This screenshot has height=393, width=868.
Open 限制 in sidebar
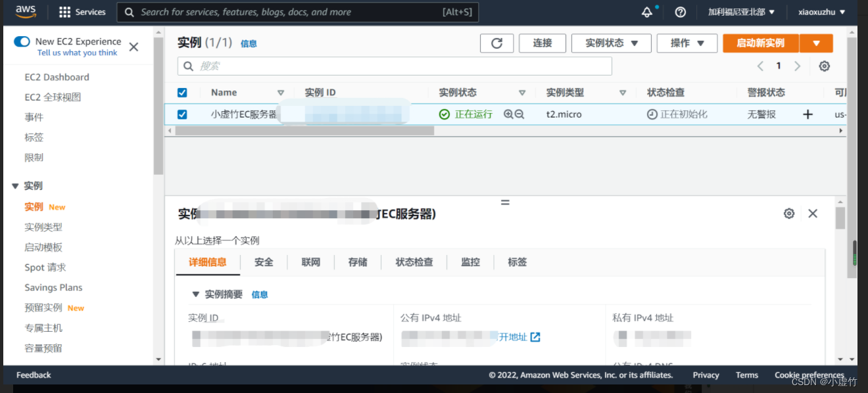(x=34, y=158)
